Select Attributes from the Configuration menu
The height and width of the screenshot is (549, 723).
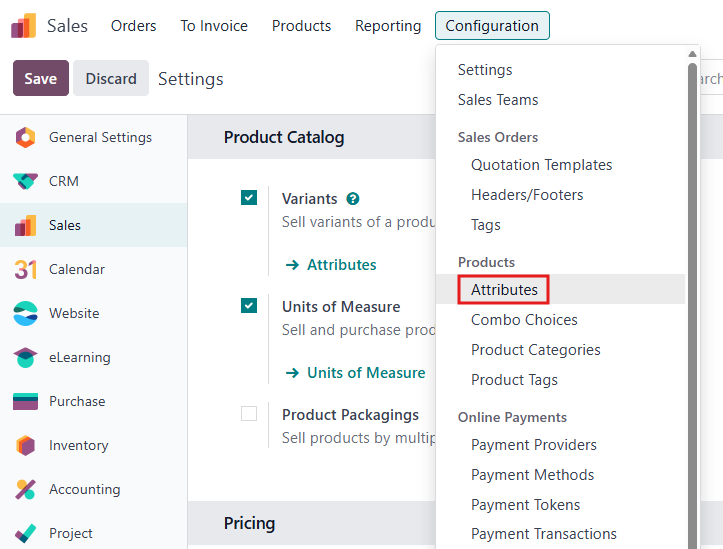pyautogui.click(x=504, y=290)
